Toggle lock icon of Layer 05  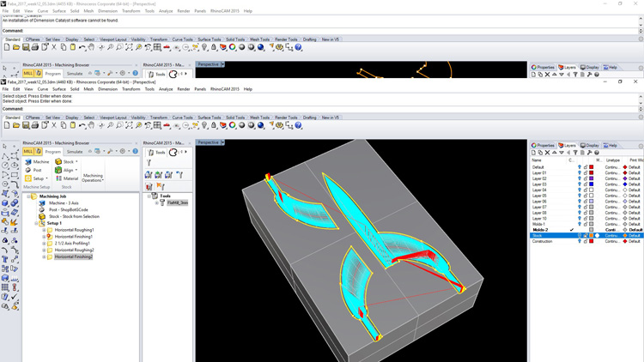coord(586,196)
